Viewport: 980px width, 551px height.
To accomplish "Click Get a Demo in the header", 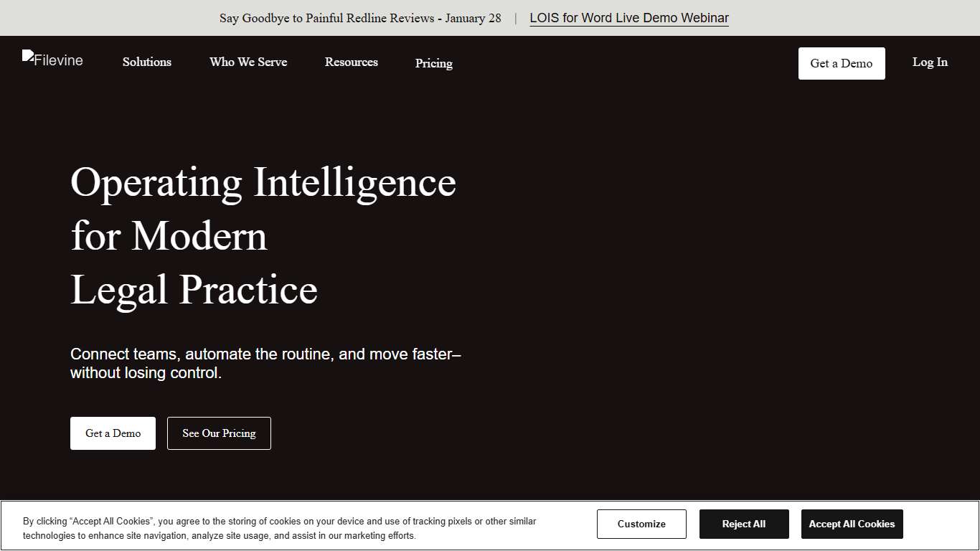I will click(x=841, y=63).
